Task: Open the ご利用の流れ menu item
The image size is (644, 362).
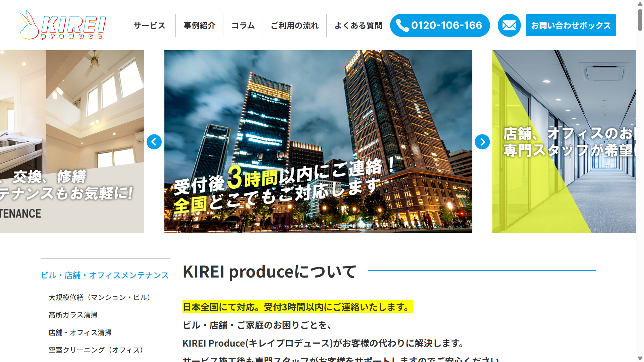Action: [294, 25]
